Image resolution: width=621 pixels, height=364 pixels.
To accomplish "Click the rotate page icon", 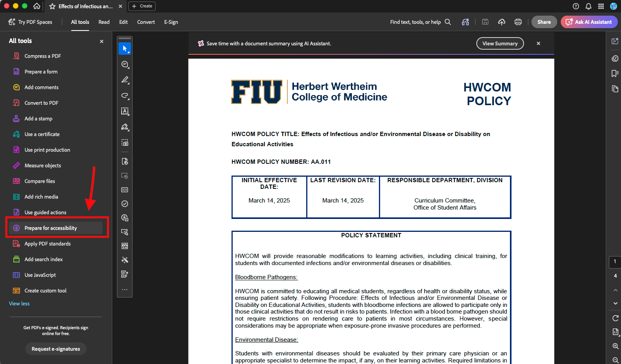I will [616, 318].
